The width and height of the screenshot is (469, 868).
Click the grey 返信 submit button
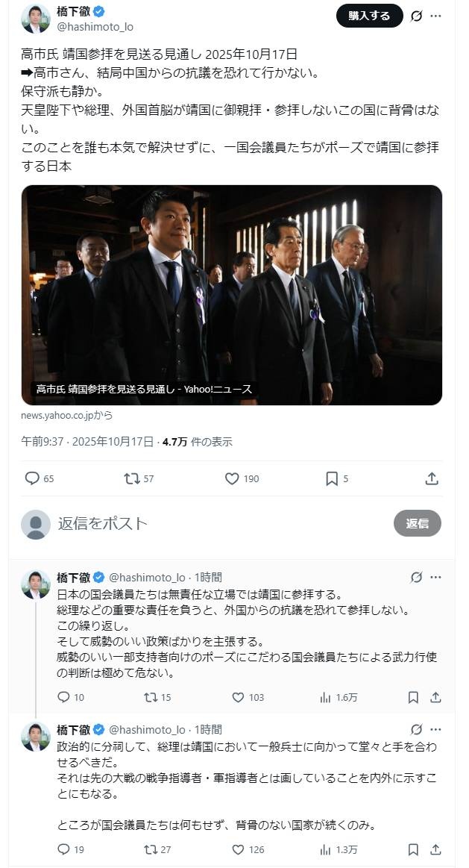click(417, 524)
